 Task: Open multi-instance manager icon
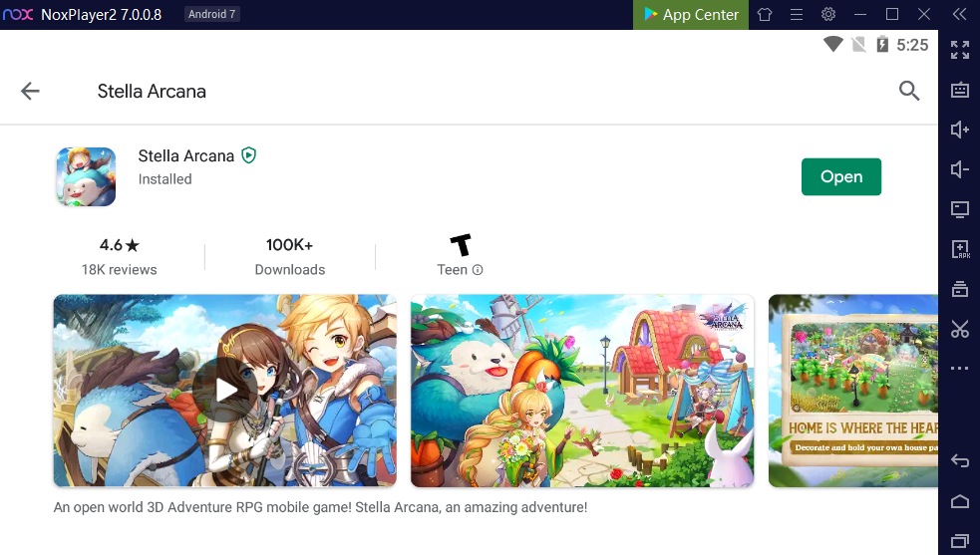click(x=960, y=289)
